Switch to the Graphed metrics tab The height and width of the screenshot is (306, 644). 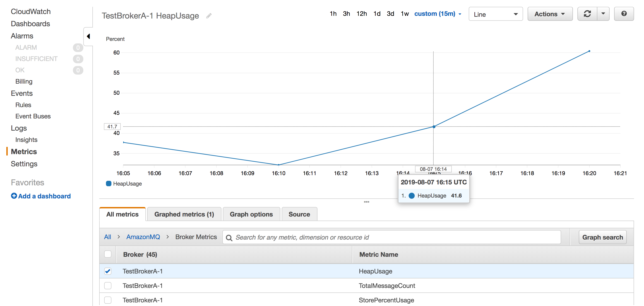184,214
